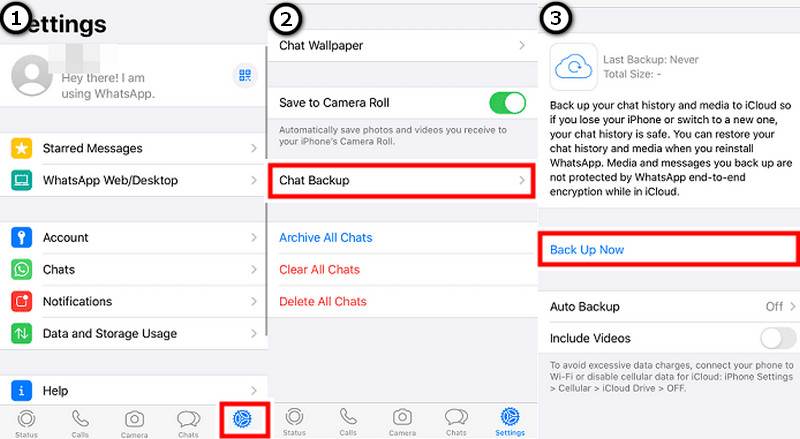
Task: Switch to Calls tab in first panel
Action: [80, 423]
